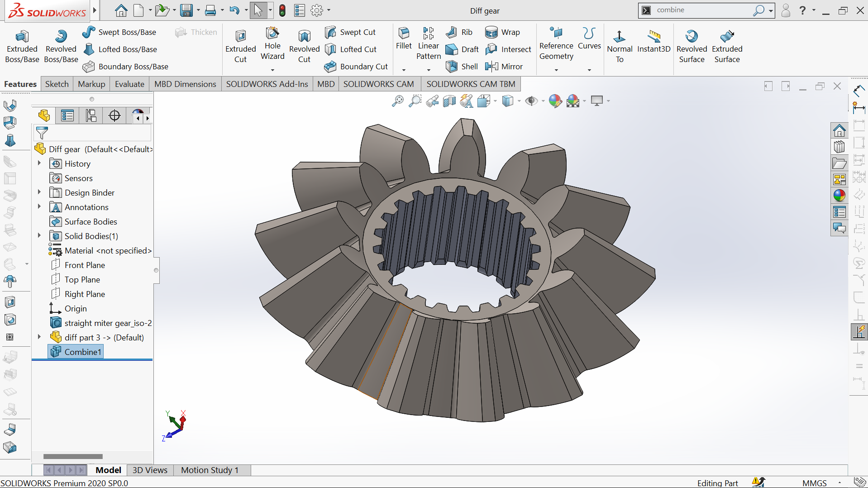Open the Reference Geometry dropdown arrow
Image resolution: width=868 pixels, height=488 pixels.
556,70
